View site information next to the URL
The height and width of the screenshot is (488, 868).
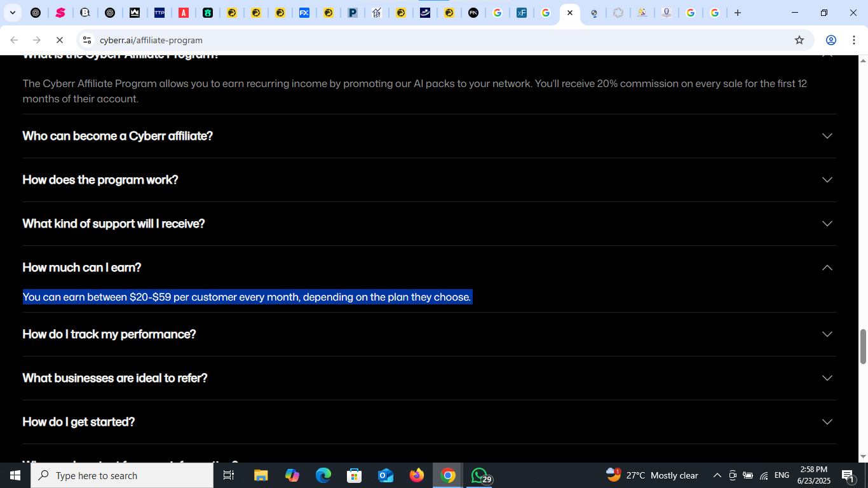coord(87,40)
